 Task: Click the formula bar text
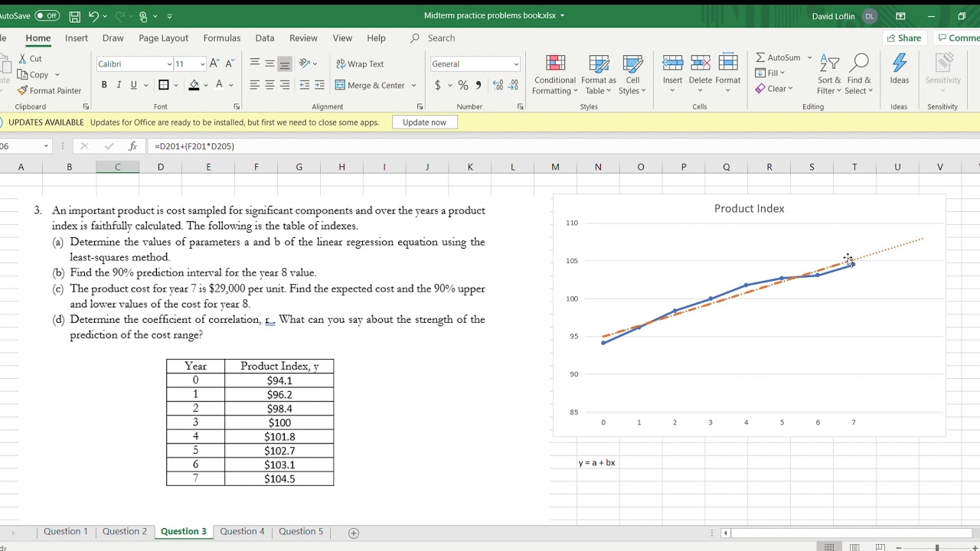(194, 145)
